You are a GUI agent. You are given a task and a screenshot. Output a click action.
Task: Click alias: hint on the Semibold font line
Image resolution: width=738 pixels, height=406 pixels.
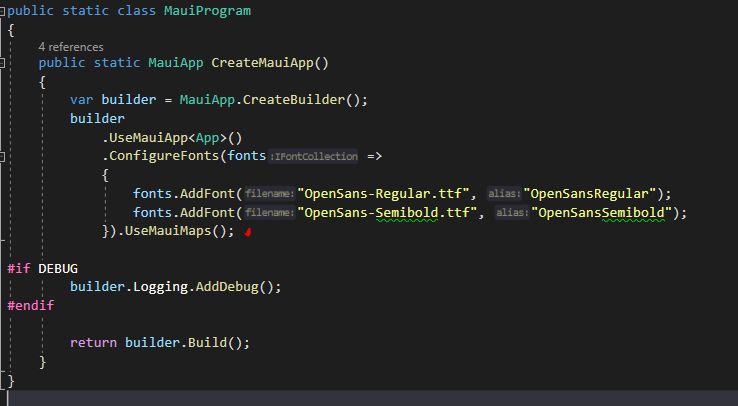(512, 213)
